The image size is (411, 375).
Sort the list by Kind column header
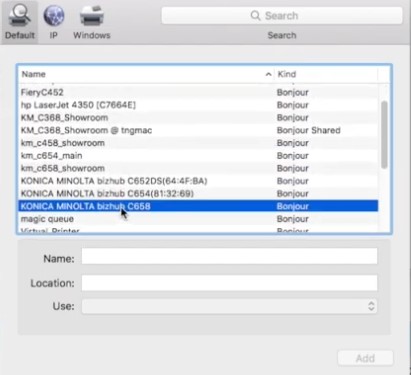pyautogui.click(x=326, y=74)
